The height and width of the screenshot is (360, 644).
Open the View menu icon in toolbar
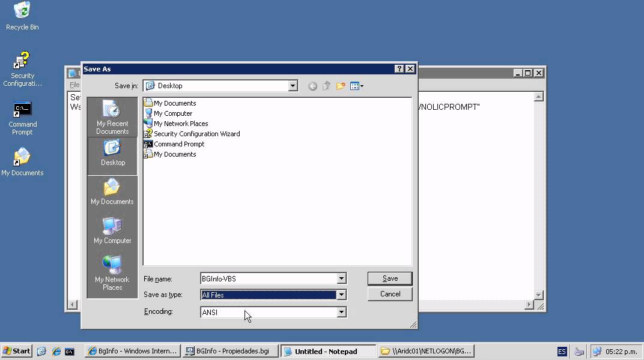[x=356, y=86]
